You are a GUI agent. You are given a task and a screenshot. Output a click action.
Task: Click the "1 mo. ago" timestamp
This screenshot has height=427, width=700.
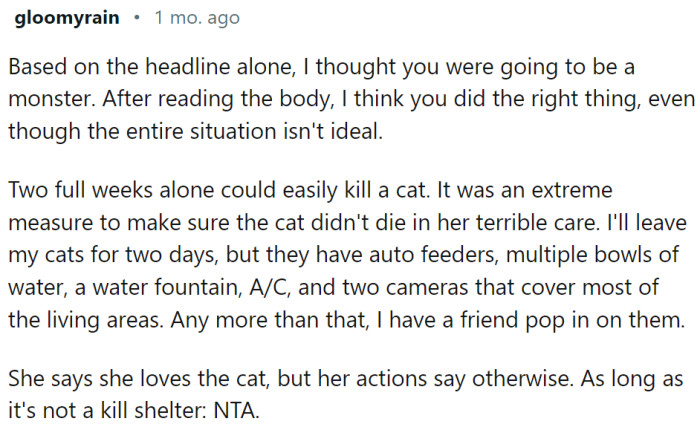pyautogui.click(x=197, y=19)
